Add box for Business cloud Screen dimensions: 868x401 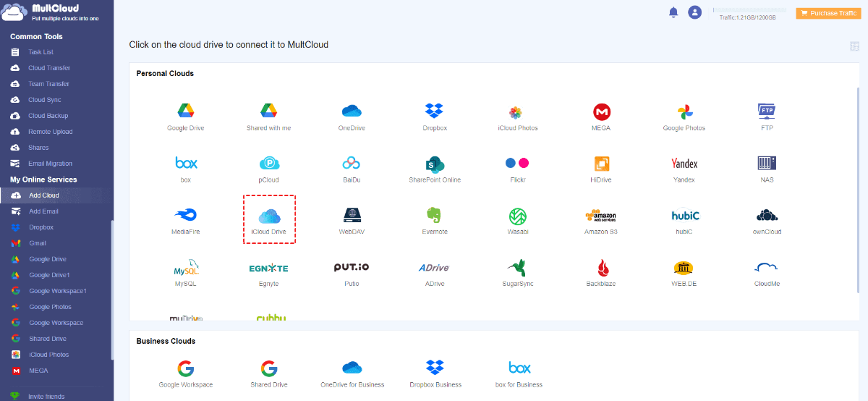(x=519, y=373)
